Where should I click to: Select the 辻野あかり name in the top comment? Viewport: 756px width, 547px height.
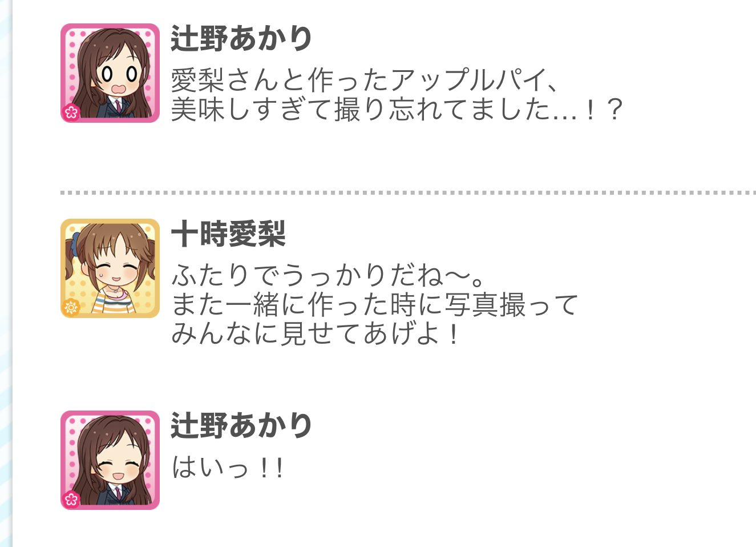[x=241, y=39]
